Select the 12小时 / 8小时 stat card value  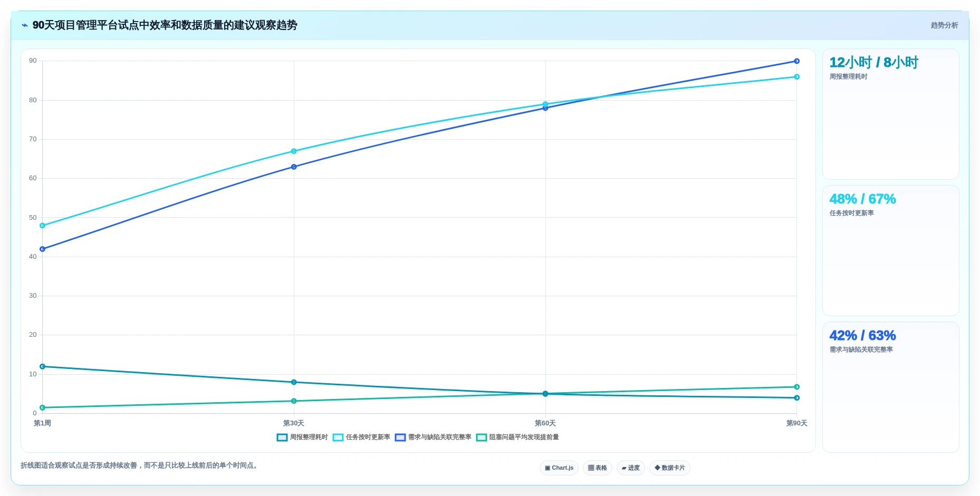click(x=873, y=63)
